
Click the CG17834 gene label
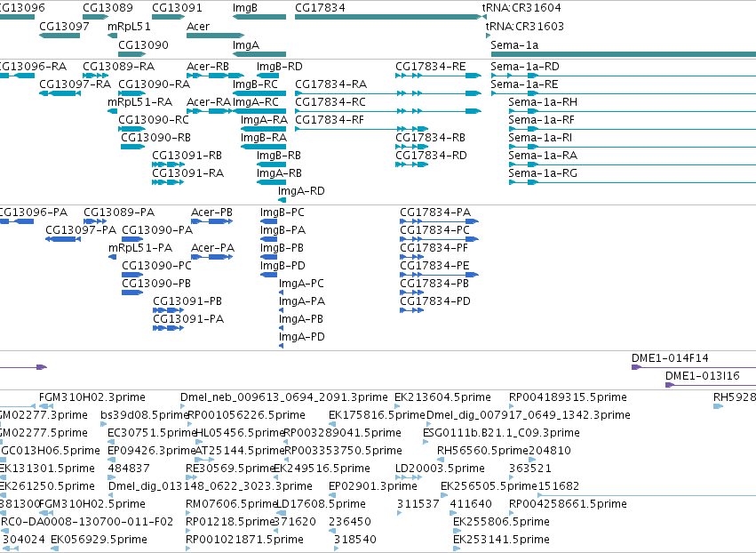(320, 8)
